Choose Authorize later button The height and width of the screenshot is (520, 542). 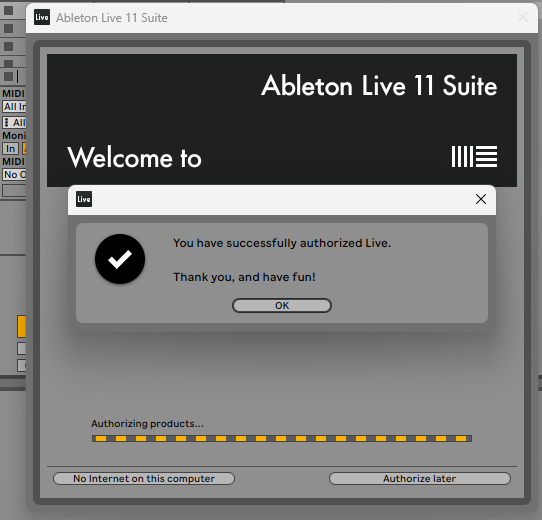(x=420, y=479)
